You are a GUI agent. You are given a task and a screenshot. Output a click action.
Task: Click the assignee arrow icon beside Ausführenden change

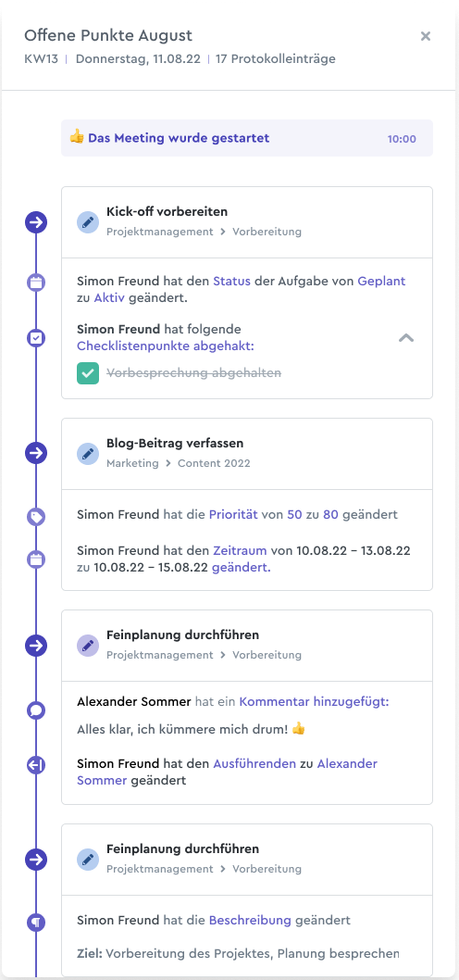(x=36, y=764)
